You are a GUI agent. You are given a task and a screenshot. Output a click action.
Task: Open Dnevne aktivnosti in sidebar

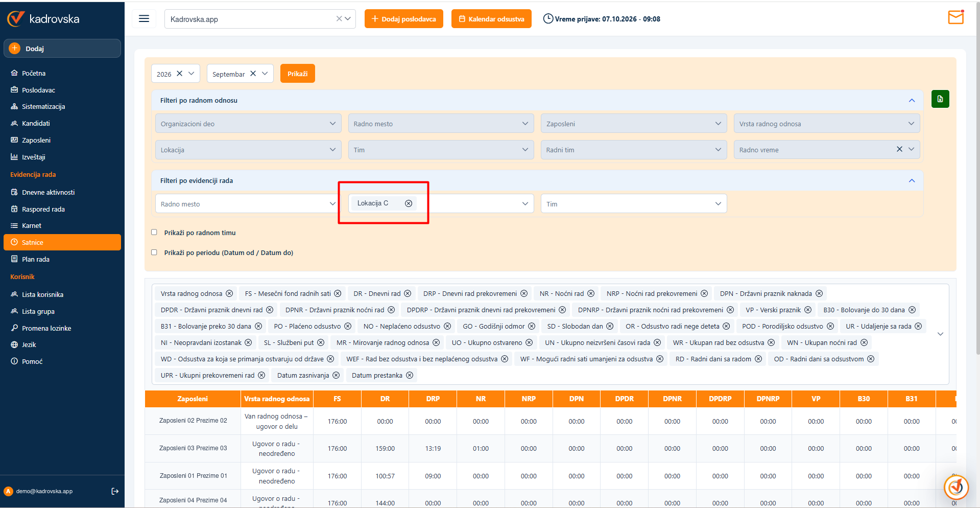click(48, 192)
